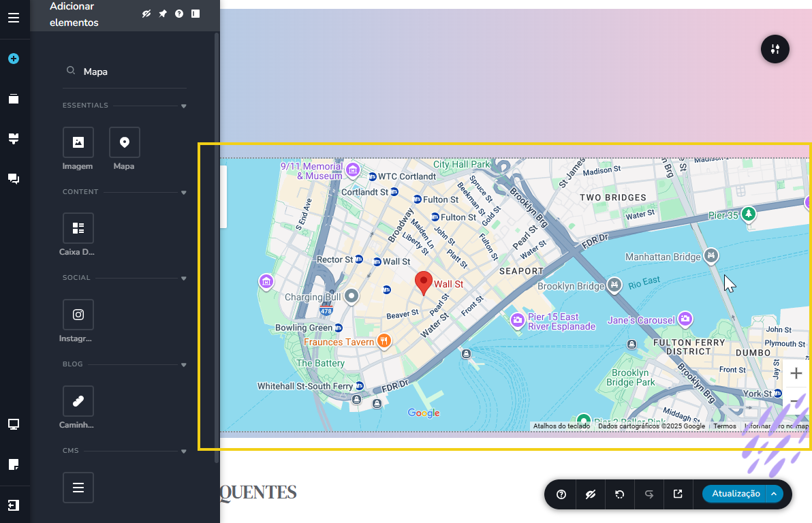Click the red Wall St map pin
This screenshot has height=523, width=812.
pyautogui.click(x=424, y=283)
